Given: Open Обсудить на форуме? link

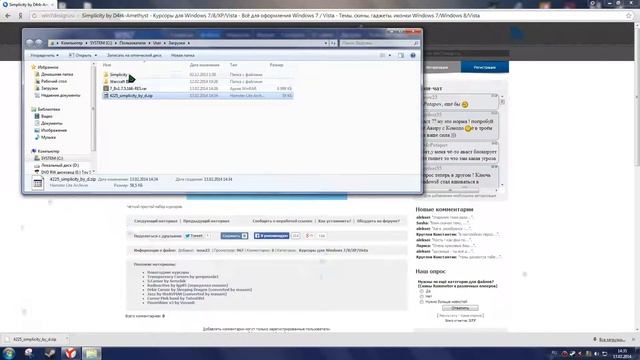Looking at the screenshot, I should (x=378, y=221).
